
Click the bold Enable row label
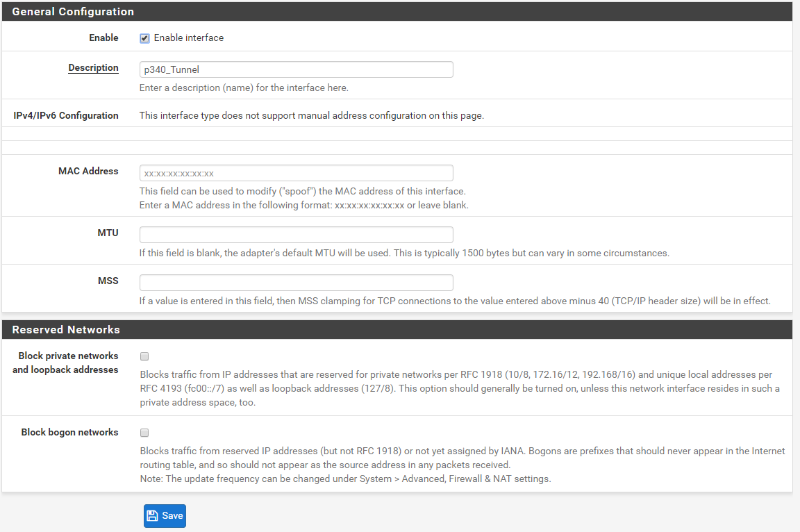[x=103, y=38]
